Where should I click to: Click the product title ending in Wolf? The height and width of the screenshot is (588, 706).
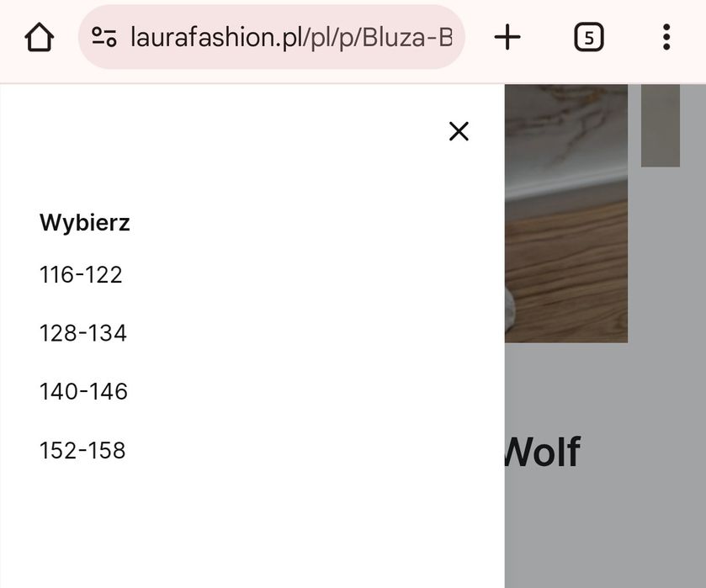pyautogui.click(x=542, y=453)
